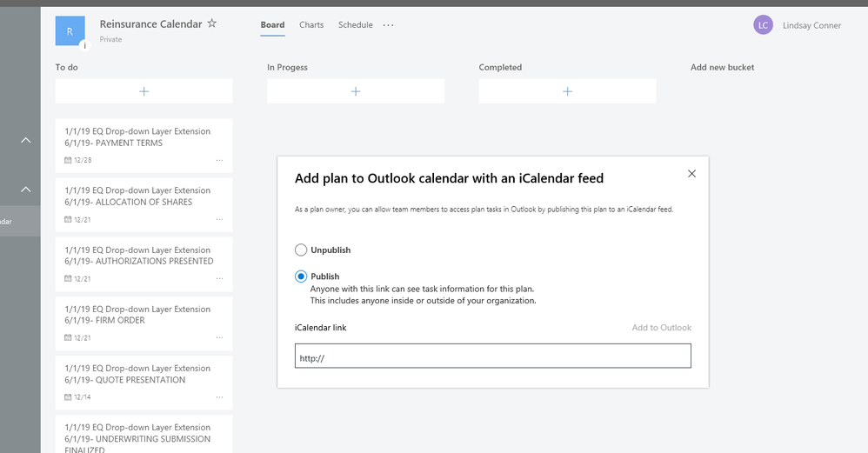Open more options on PAYMENT TERMS card

pos(220,160)
